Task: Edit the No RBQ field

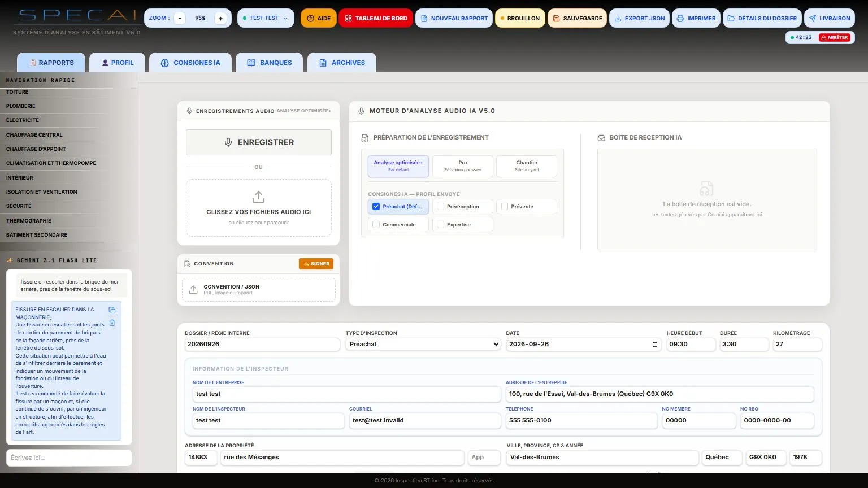Action: pos(777,421)
